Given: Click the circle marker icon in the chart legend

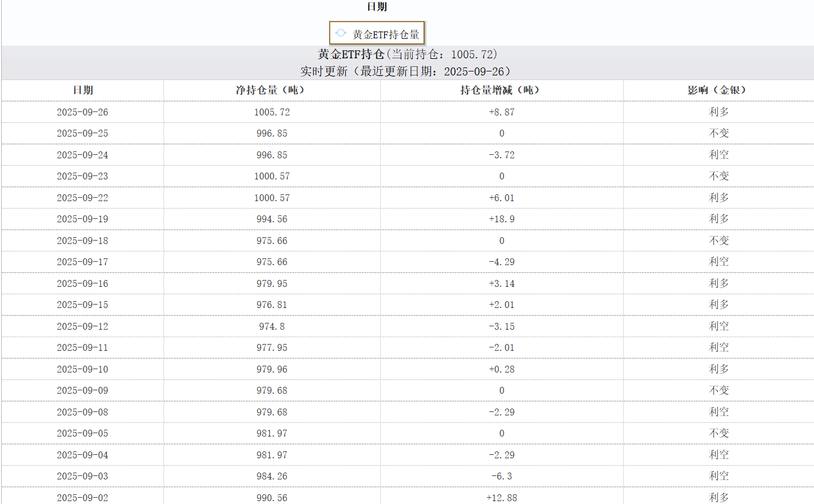Looking at the screenshot, I should [x=341, y=33].
